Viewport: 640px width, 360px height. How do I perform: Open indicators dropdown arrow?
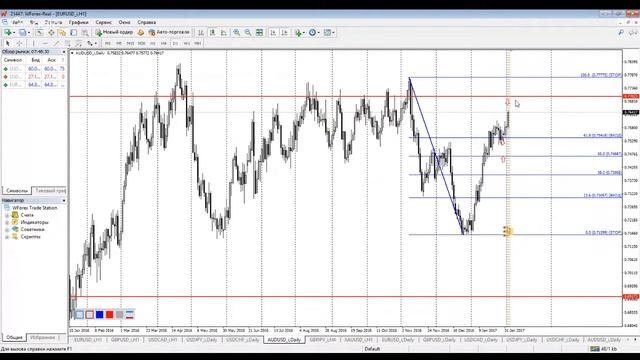coord(304,32)
